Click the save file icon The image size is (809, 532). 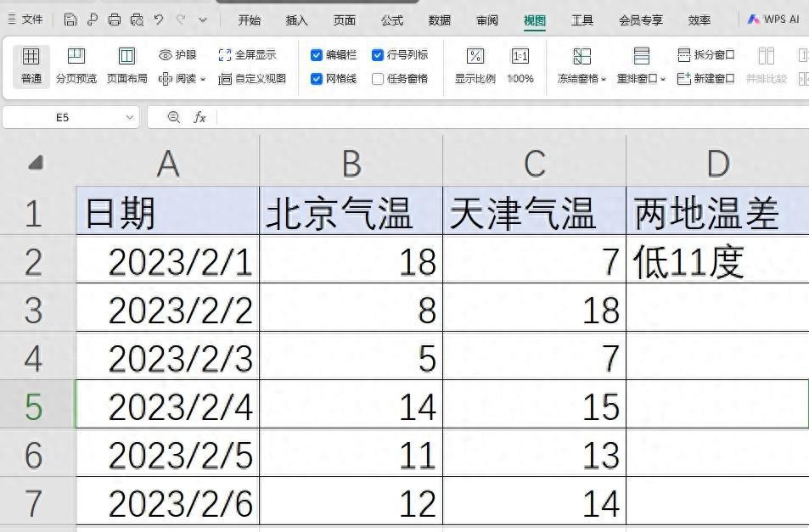coord(70,20)
